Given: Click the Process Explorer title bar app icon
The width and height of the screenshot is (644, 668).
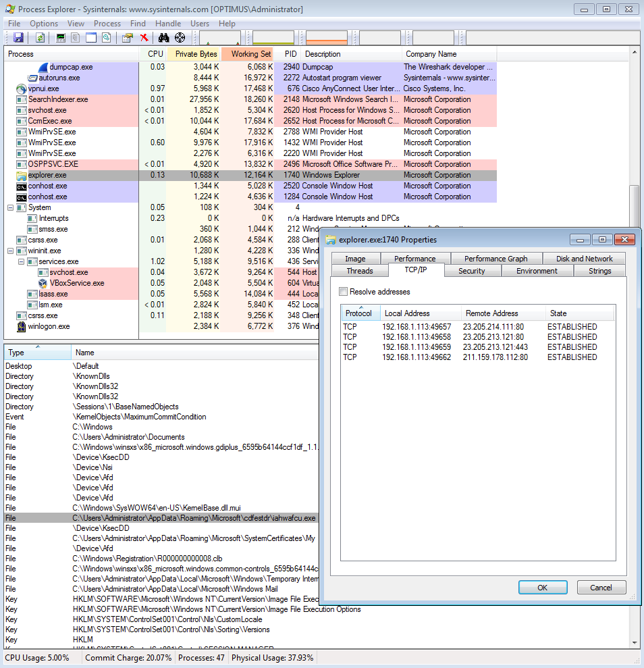Looking at the screenshot, I should tap(10, 9).
